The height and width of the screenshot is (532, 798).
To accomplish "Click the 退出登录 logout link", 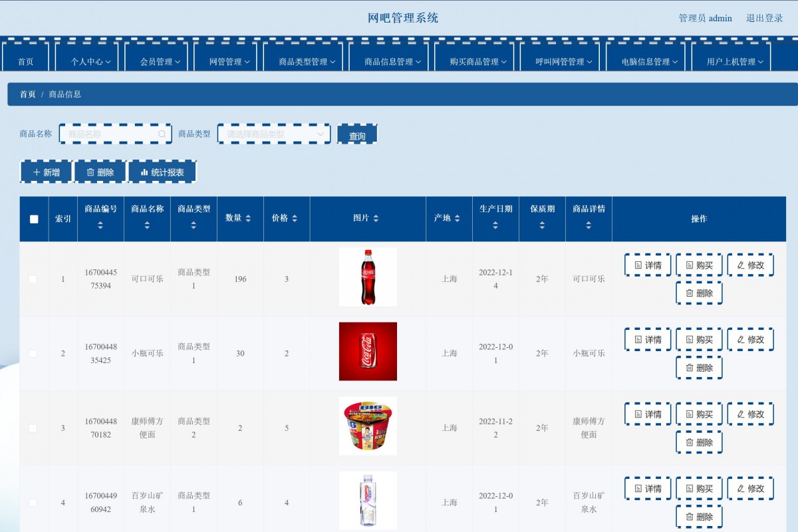I will click(x=765, y=18).
